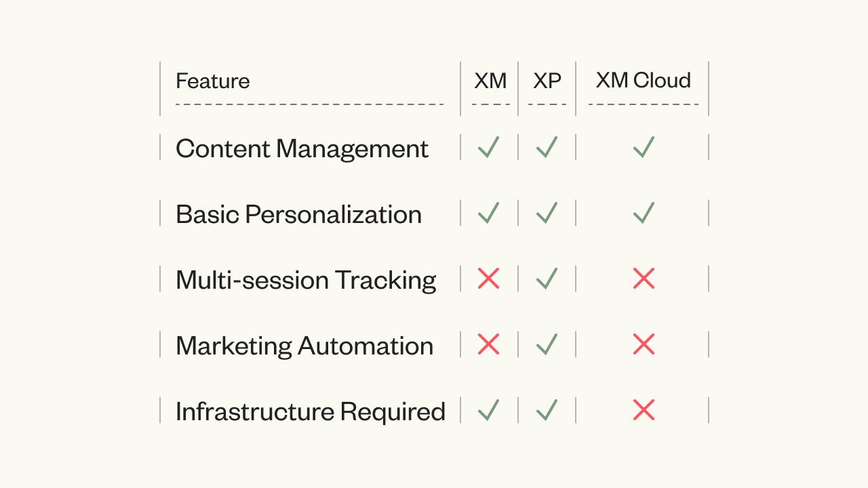Click XM Cloud red cross for Multi-session Tracking
868x488 pixels.
pyautogui.click(x=644, y=279)
